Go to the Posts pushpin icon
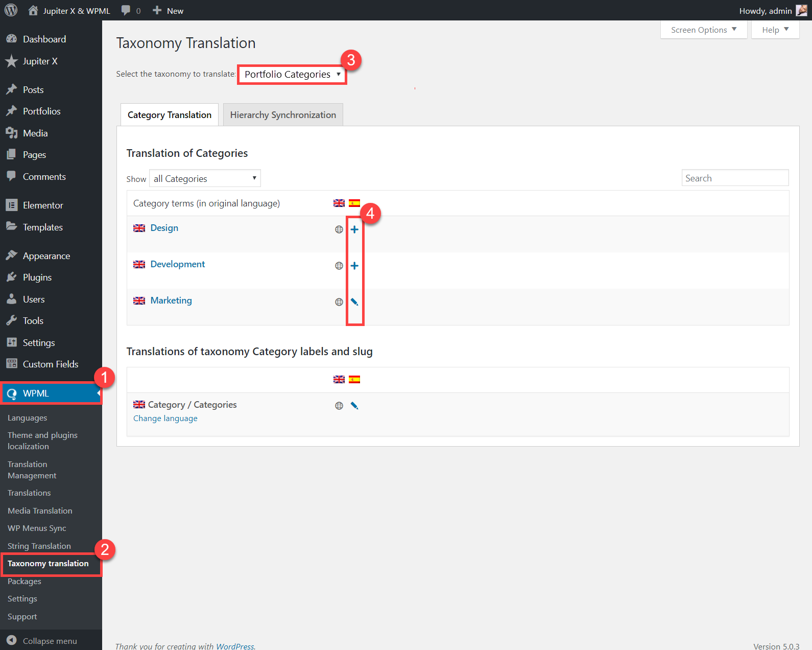812x650 pixels. click(x=11, y=89)
